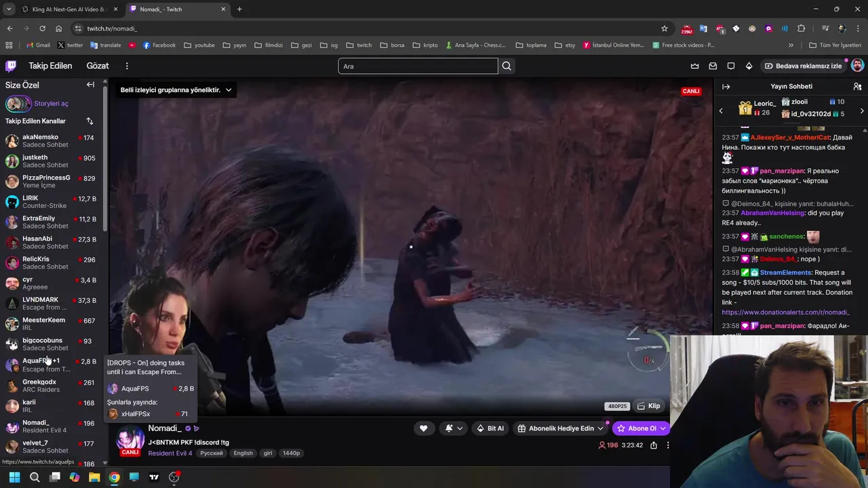868x488 pixels.
Task: Open the youtube bookmarks folder
Action: point(199,45)
